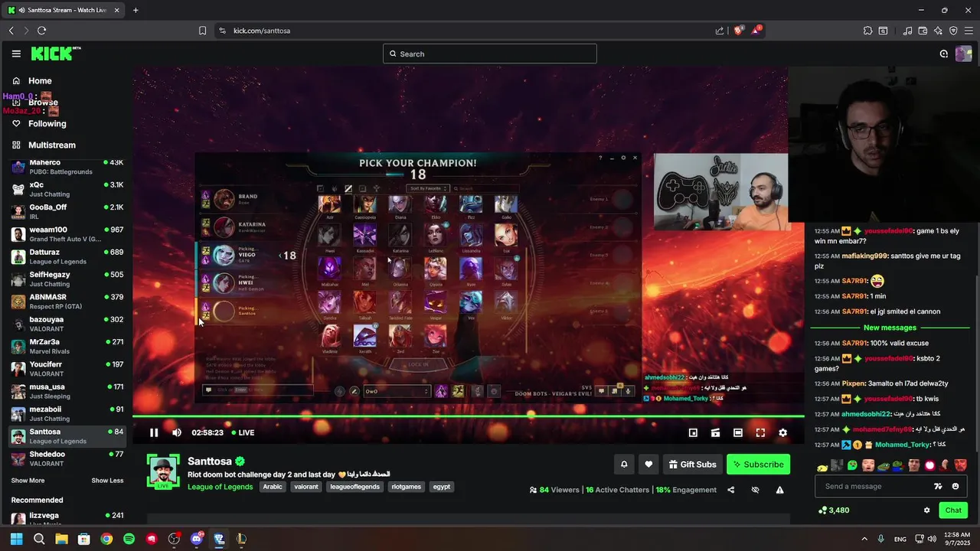Toggle notification bell for Santtosa
This screenshot has width=980, height=551.
624,465
